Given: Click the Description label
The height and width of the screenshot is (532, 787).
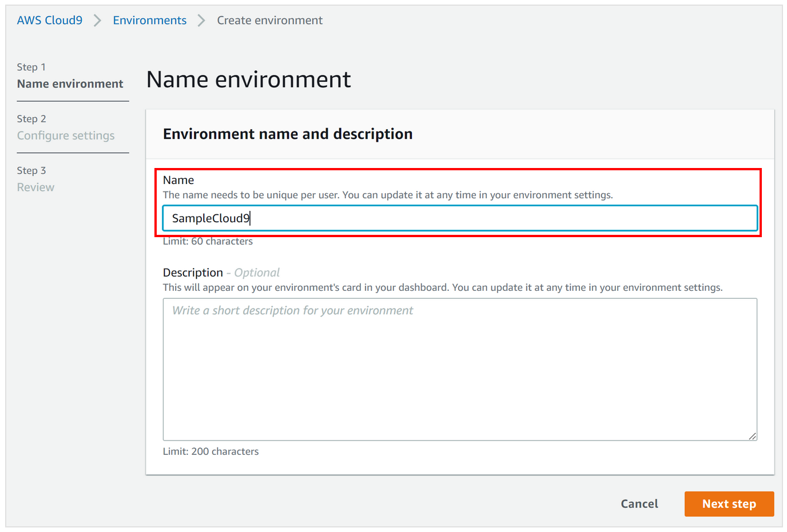Looking at the screenshot, I should 193,273.
